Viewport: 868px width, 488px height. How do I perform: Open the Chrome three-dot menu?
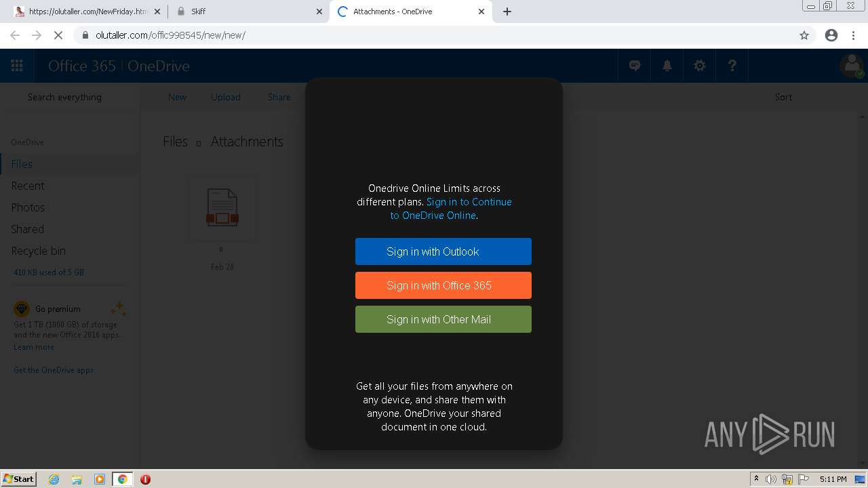(x=853, y=35)
